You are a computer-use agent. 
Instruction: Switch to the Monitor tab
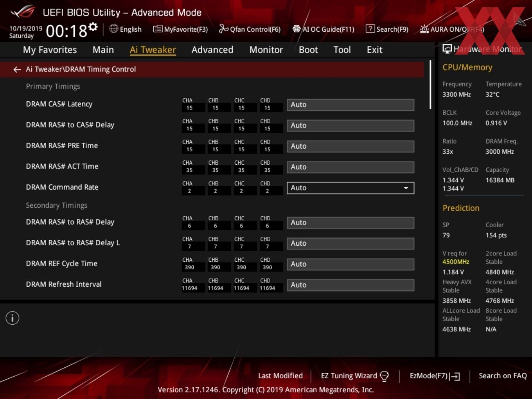(266, 50)
